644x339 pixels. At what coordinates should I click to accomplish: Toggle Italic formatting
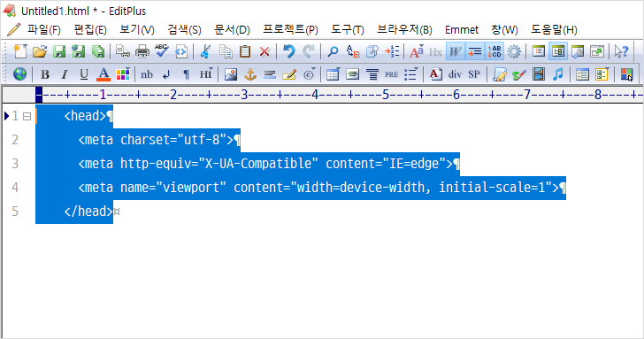pos(64,74)
